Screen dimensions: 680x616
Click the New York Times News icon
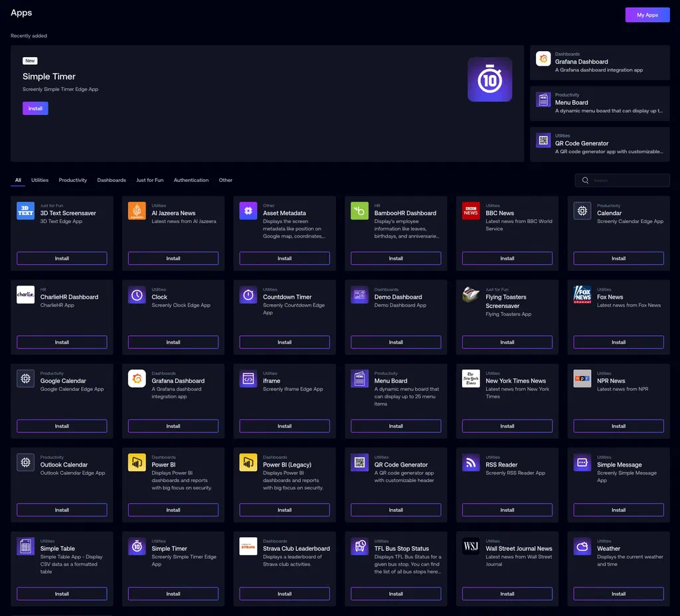[x=471, y=378]
